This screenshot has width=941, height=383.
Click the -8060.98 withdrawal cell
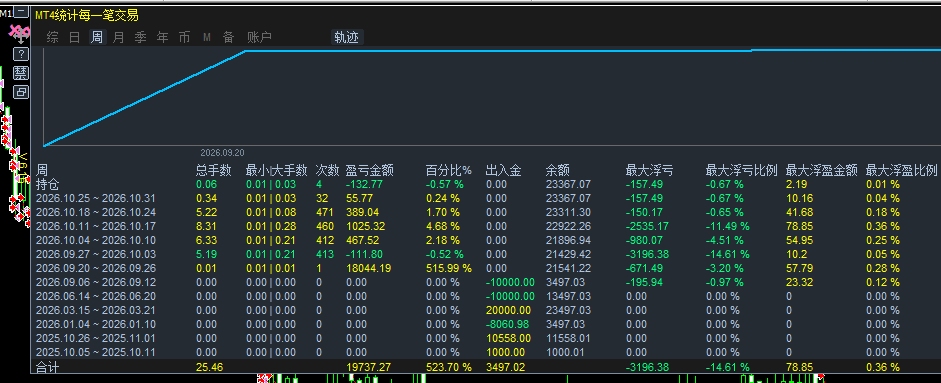pyautogui.click(x=508, y=324)
